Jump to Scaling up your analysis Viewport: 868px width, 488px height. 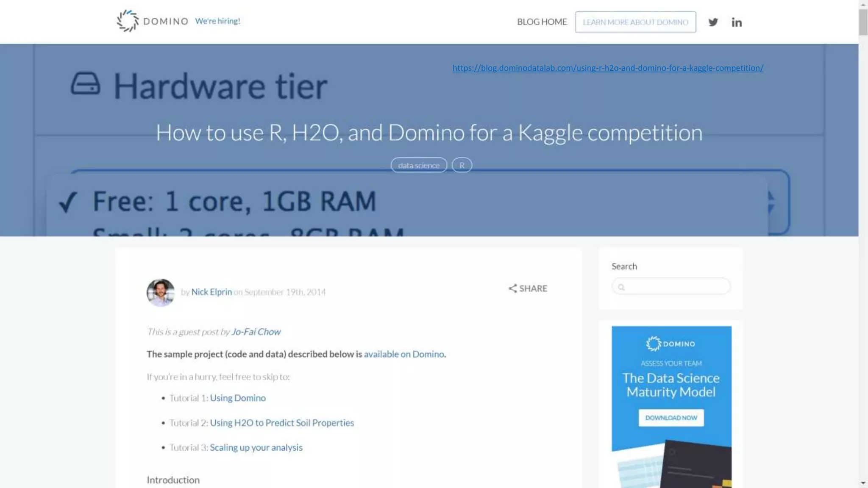point(256,447)
